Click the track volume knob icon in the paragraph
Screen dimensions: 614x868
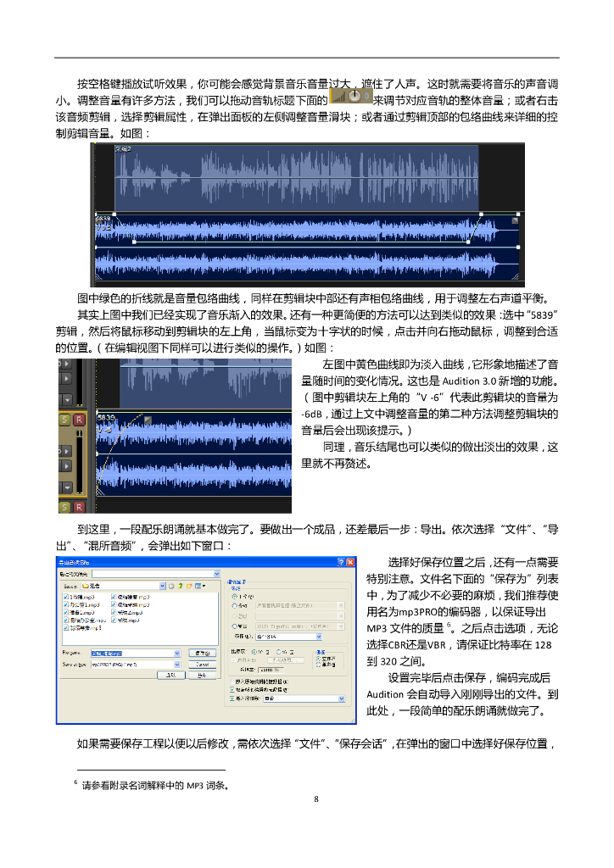(x=354, y=96)
